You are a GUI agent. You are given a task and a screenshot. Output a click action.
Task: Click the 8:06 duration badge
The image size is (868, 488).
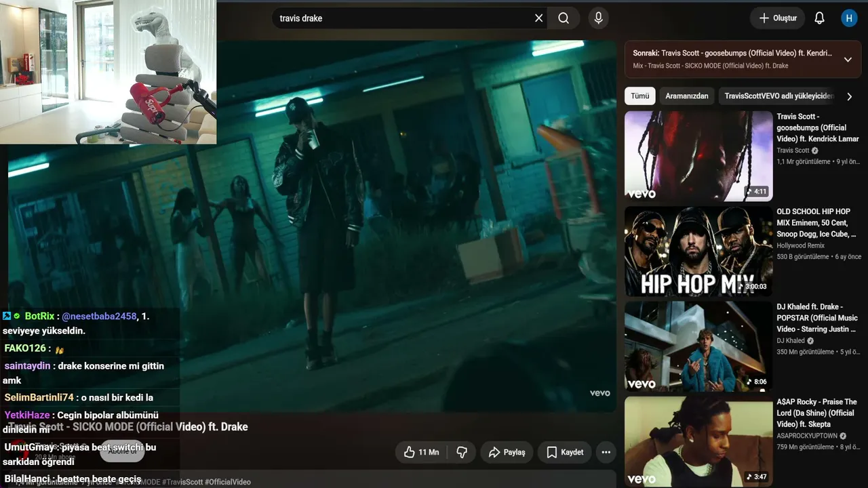757,382
